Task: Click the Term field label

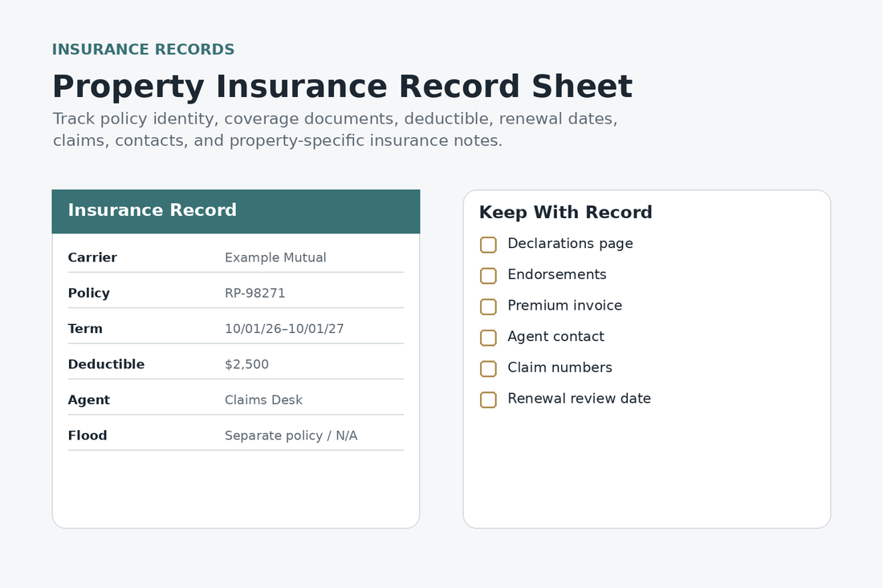Action: 85,329
